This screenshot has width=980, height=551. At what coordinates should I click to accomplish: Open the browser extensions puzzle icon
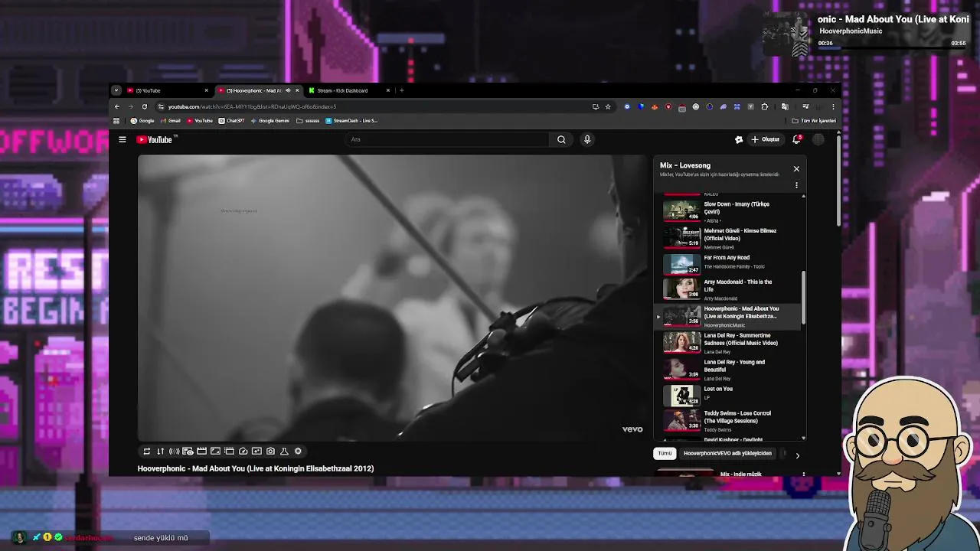[x=764, y=106]
